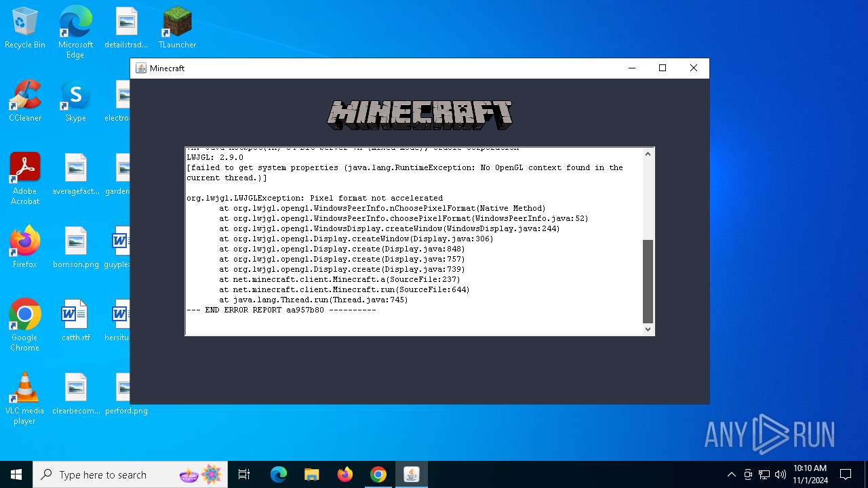Open Edge from the taskbar
The image size is (868, 488).
[279, 474]
